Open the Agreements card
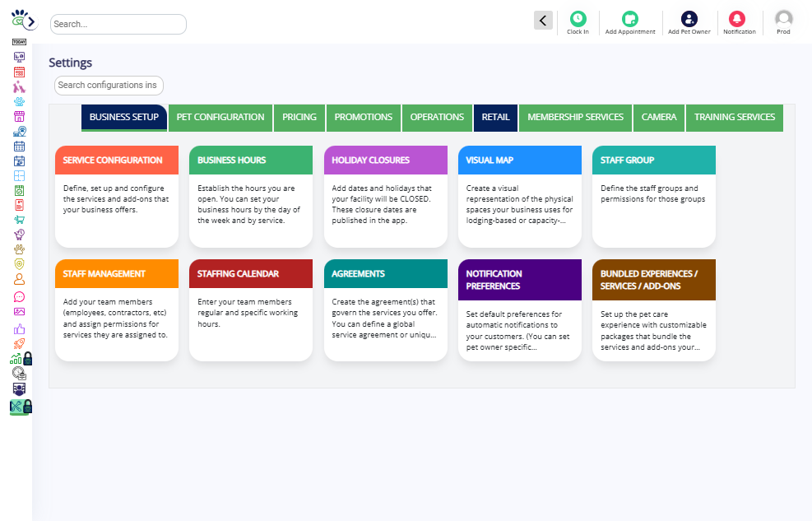This screenshot has width=812, height=521. tap(386, 309)
